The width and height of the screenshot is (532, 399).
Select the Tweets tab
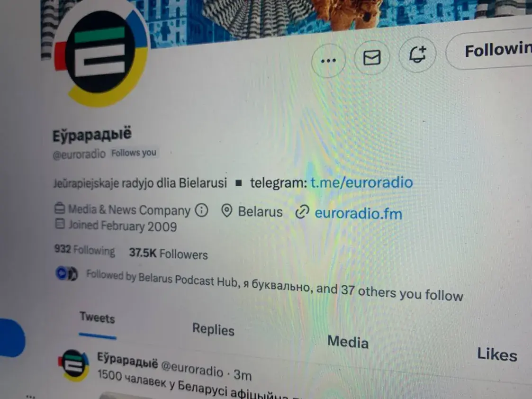click(x=98, y=318)
